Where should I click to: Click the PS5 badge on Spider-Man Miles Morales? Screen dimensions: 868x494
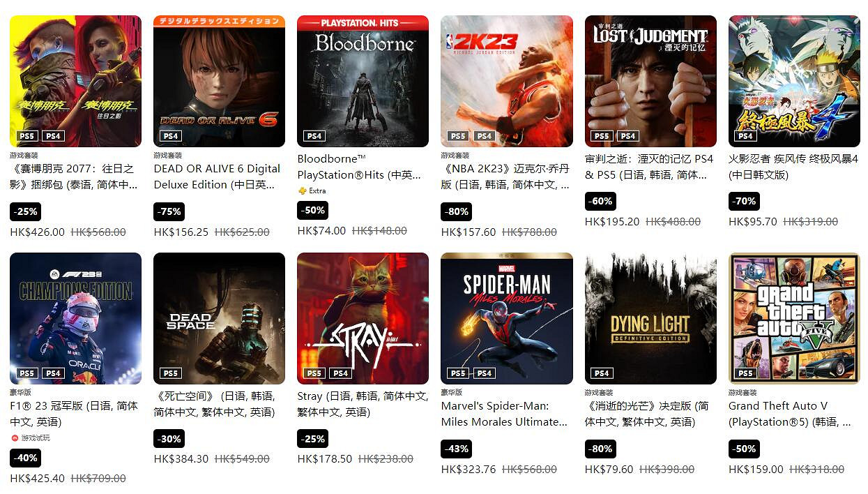[458, 373]
